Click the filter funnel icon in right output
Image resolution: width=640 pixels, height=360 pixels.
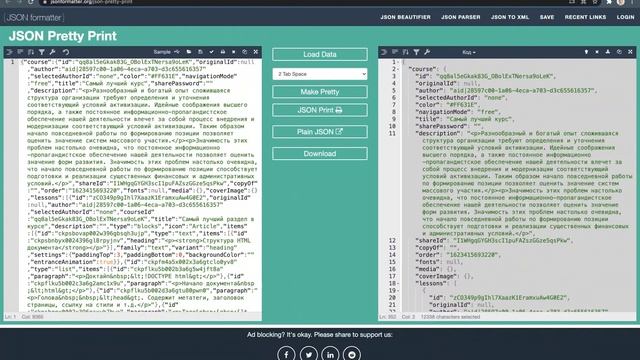point(416,52)
